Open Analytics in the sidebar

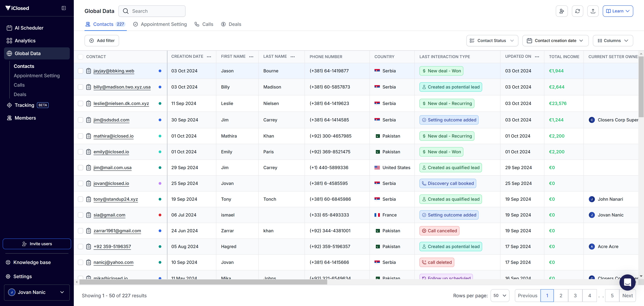25,41
